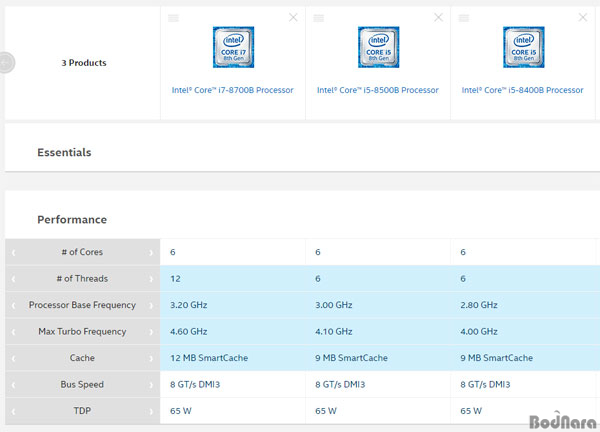Select the # of Cores row label
This screenshot has height=432, width=600.
coord(82,252)
